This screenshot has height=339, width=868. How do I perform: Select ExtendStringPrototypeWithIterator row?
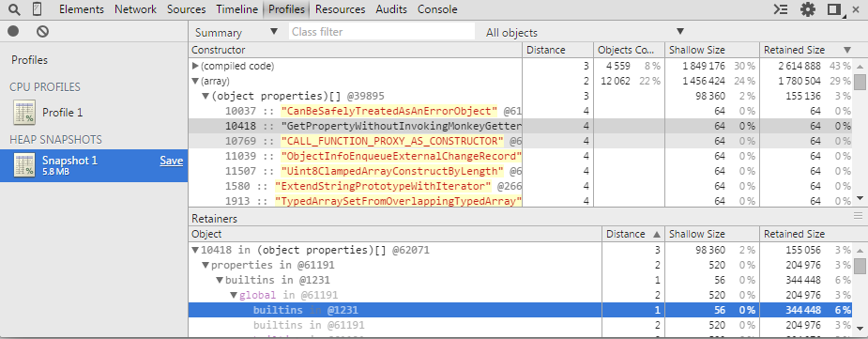tap(521, 186)
